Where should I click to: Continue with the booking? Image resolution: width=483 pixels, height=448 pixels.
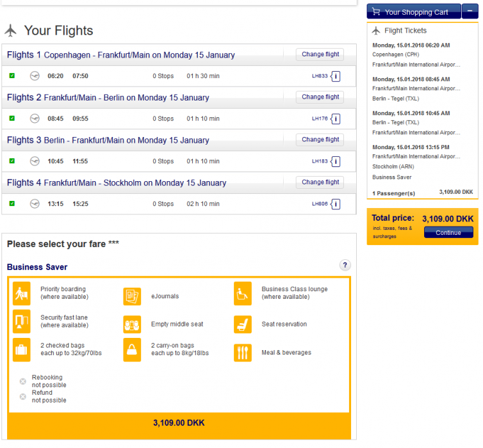tap(448, 232)
